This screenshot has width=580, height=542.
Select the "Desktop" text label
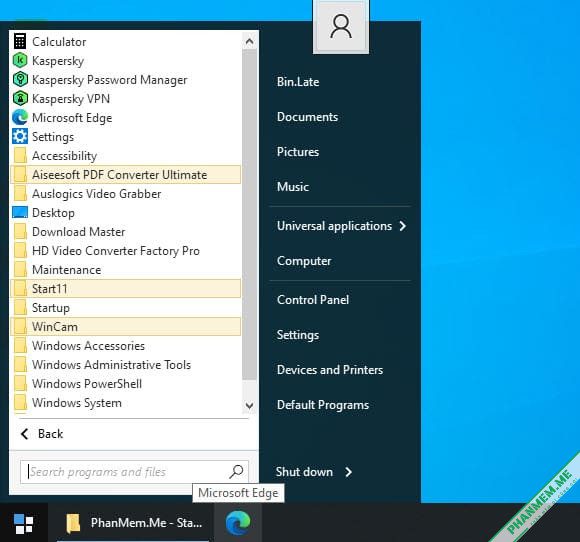[x=53, y=213]
